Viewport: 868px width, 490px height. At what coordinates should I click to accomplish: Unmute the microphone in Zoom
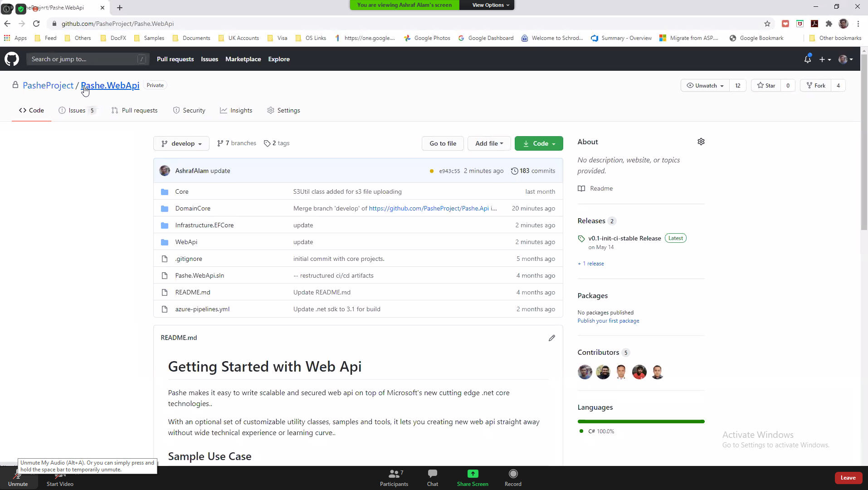[x=18, y=479]
